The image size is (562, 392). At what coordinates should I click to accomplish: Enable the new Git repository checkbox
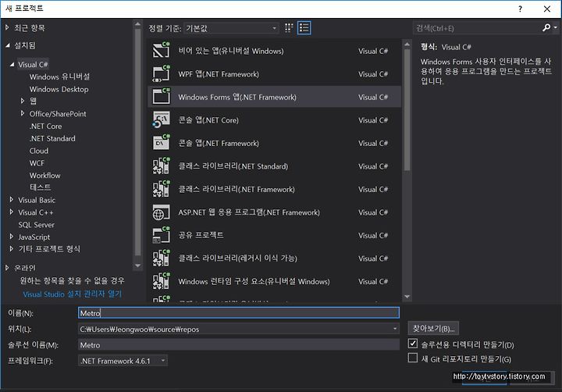point(413,358)
